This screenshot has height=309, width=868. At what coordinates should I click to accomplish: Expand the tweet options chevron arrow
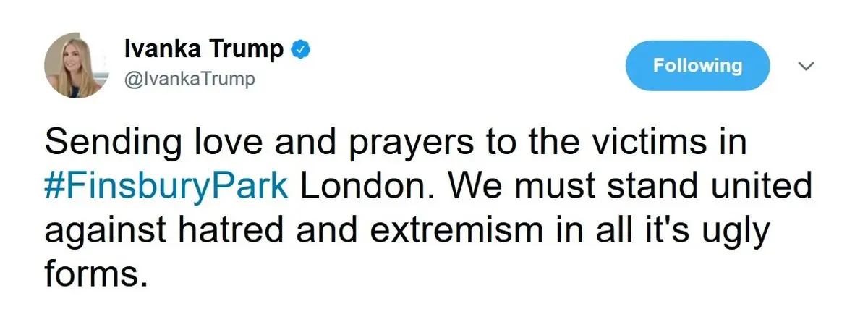pos(806,66)
